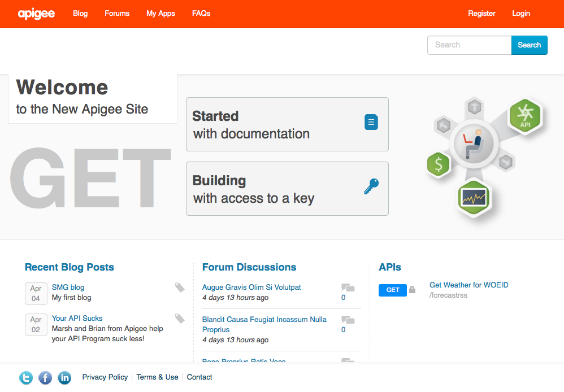
Task: Click the Register link
Action: tap(481, 14)
